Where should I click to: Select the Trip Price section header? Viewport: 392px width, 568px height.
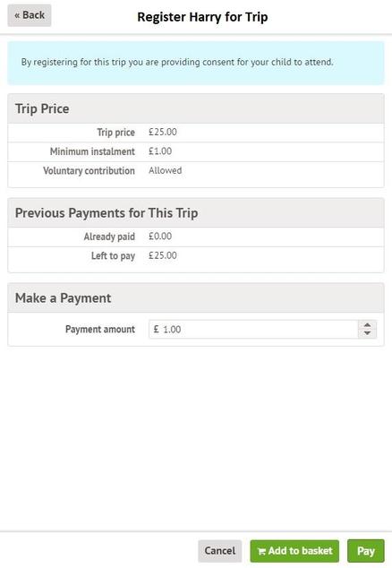[196, 108]
